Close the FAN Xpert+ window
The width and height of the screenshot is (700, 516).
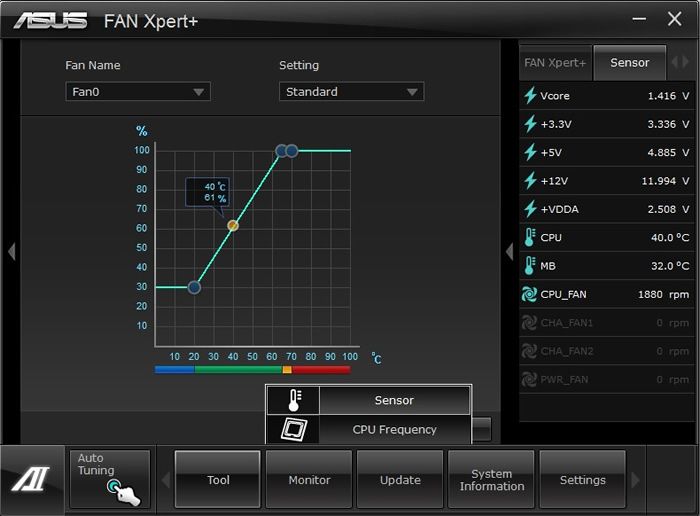[x=675, y=19]
